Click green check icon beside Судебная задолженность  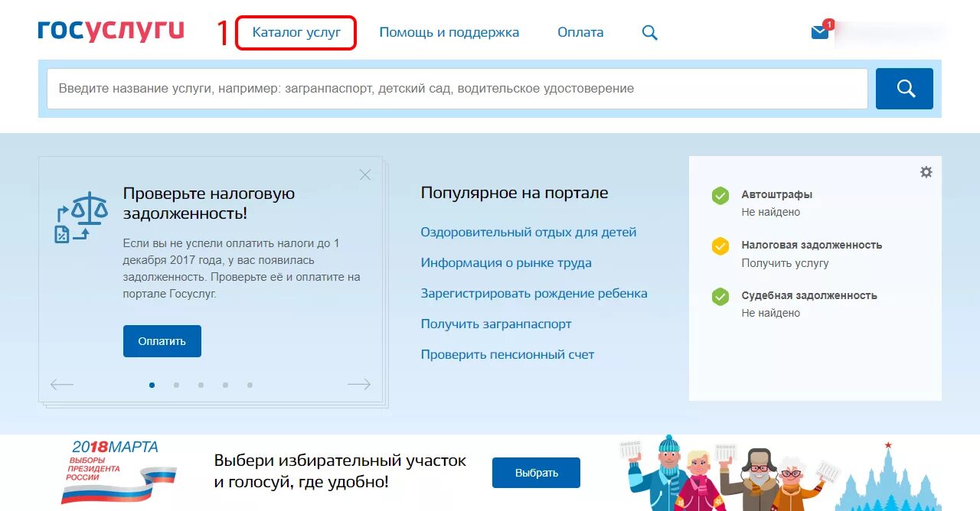(x=720, y=297)
